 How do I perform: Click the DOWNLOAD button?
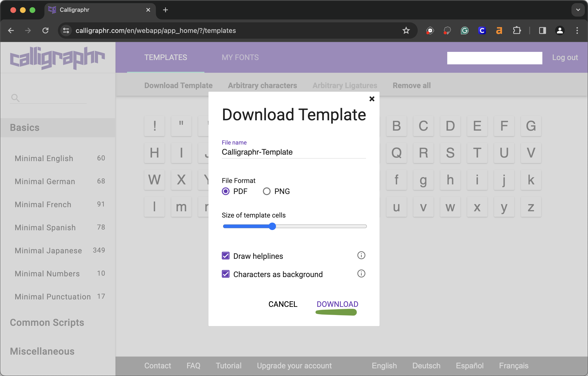point(337,304)
